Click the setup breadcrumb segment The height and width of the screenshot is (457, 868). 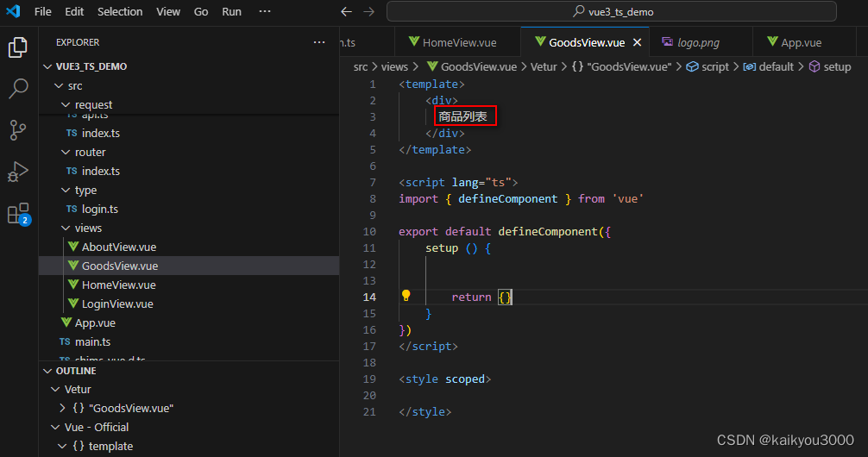pyautogui.click(x=830, y=67)
